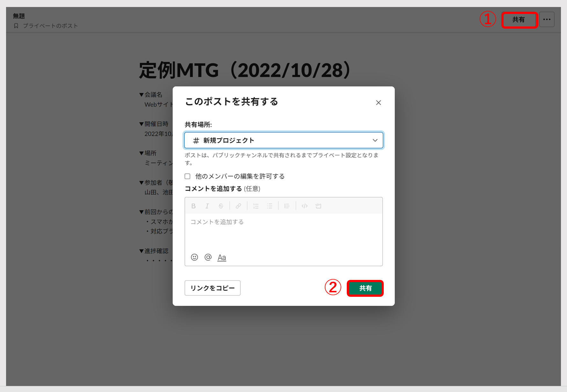The image size is (567, 392).
Task: Open the emoji picker below the comment box
Action: (x=194, y=257)
